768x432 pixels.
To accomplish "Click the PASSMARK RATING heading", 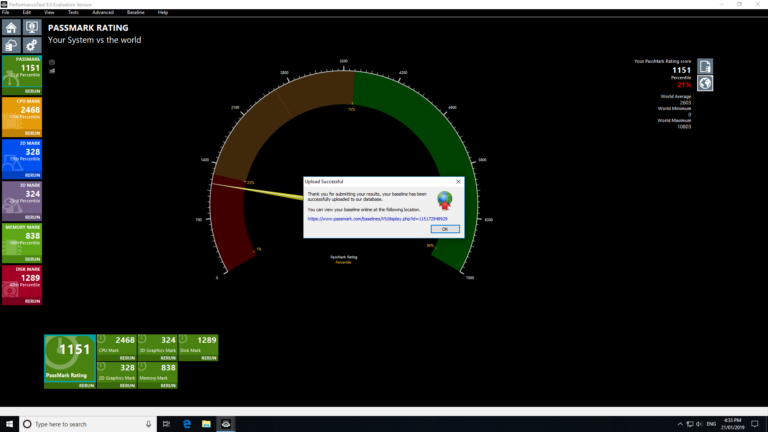I will point(88,28).
